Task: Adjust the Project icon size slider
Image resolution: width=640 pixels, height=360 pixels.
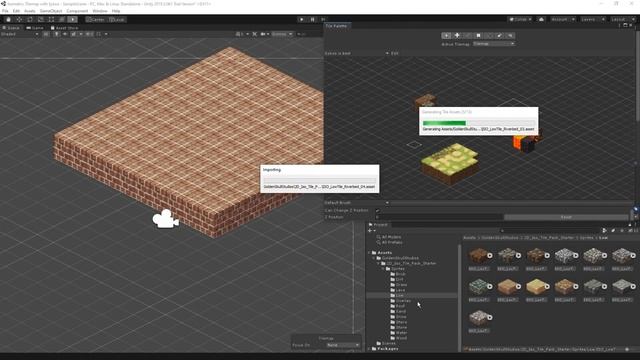Action: tap(627, 349)
